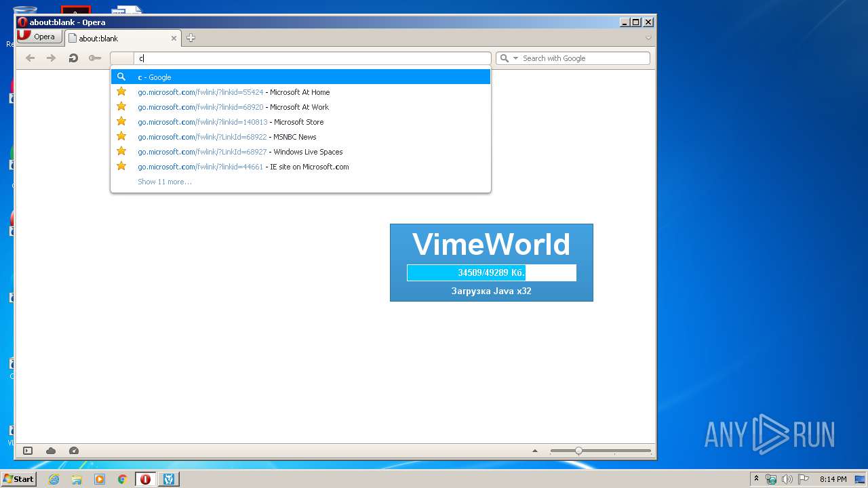Minimize the Opera window
This screenshot has height=488, width=868.
coord(625,22)
